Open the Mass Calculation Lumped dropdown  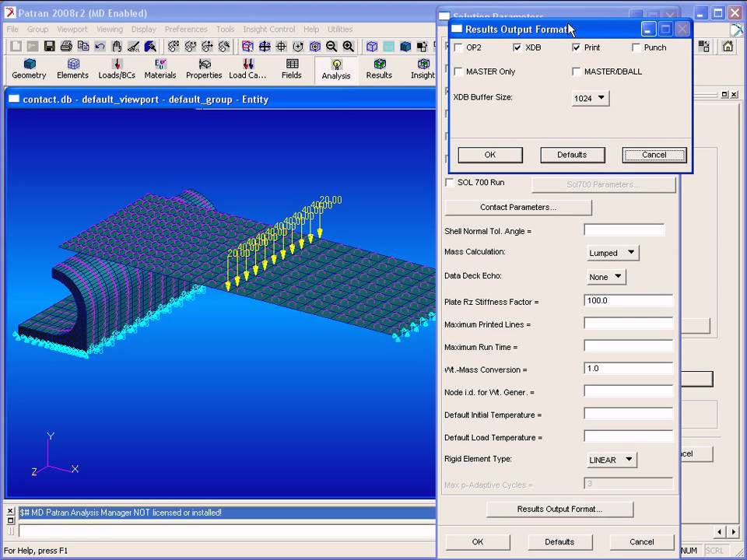pos(612,253)
